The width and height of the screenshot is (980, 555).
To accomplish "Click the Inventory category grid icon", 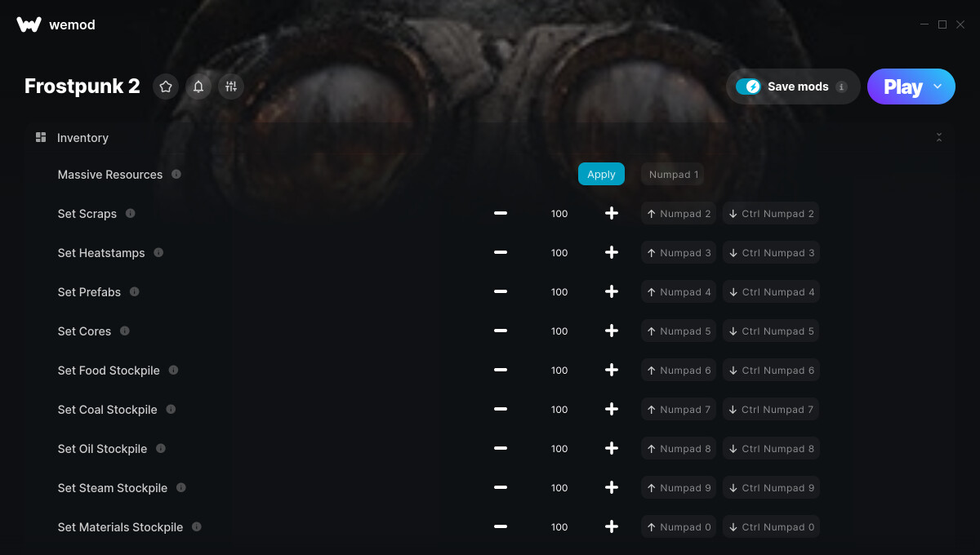I will (41, 137).
